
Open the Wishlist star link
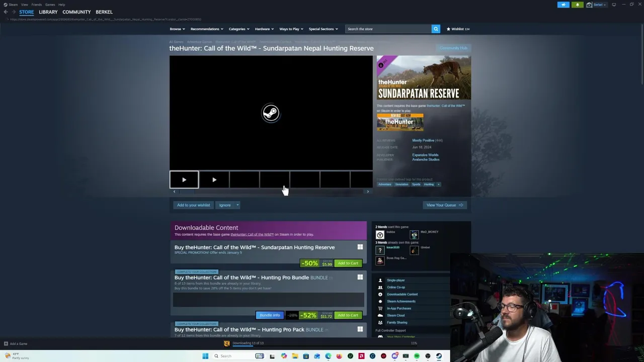click(x=458, y=29)
